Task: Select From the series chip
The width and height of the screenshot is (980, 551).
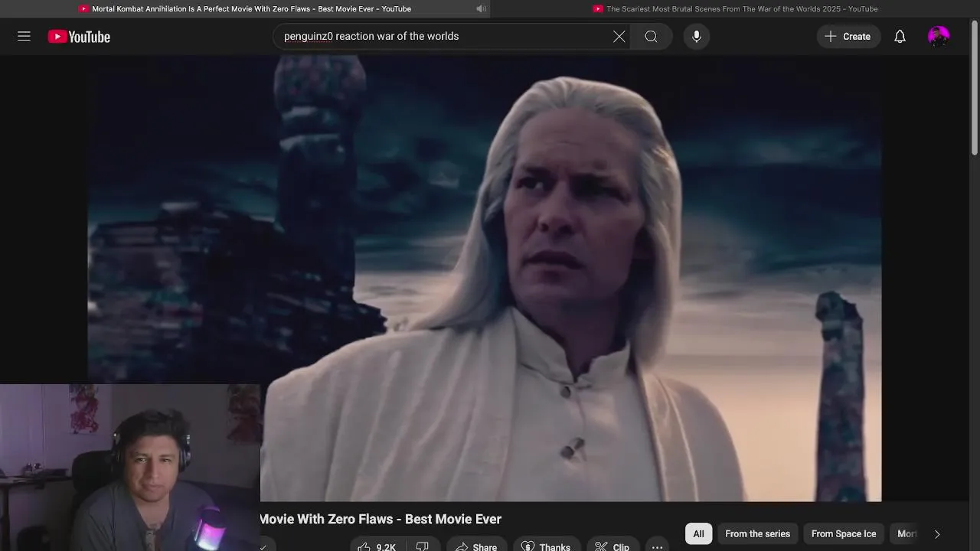Action: [757, 533]
